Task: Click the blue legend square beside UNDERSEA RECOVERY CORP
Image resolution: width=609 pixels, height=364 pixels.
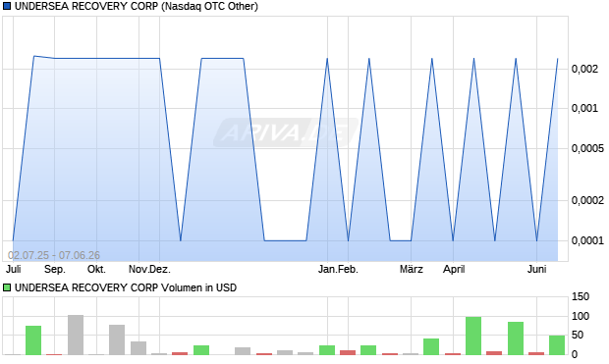Action: point(7,6)
